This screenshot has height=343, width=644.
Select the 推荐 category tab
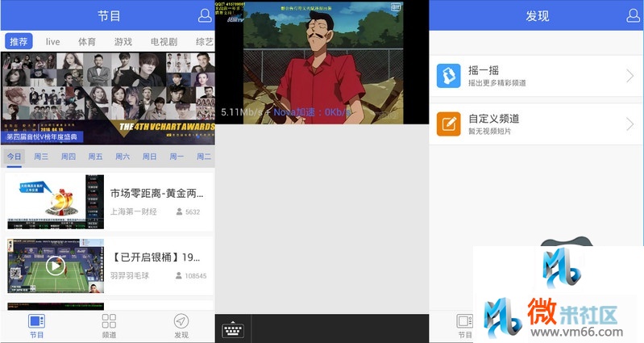point(19,41)
